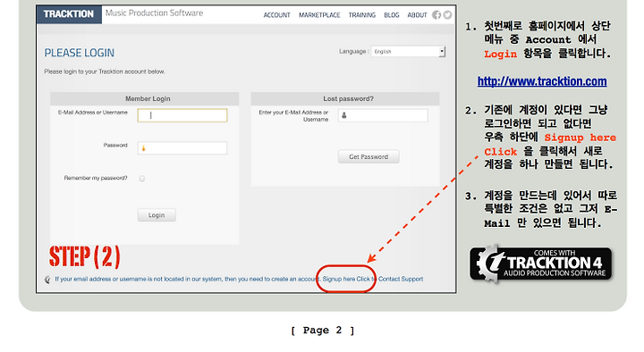Open the MARKETPLACE menu
644x352 pixels.
pos(319,15)
